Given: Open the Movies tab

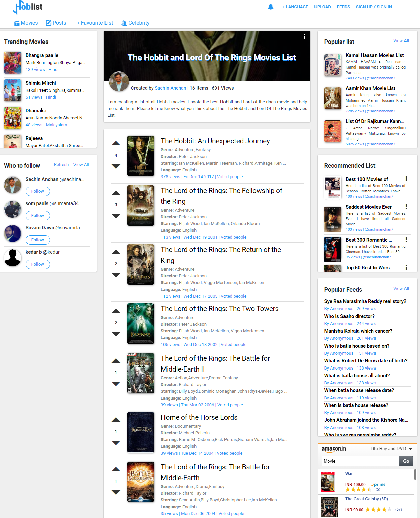Looking at the screenshot, I should [26, 23].
